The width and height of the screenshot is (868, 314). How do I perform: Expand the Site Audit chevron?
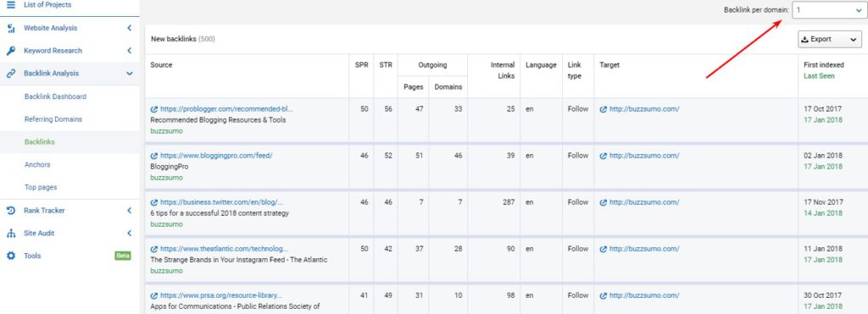[x=129, y=234]
